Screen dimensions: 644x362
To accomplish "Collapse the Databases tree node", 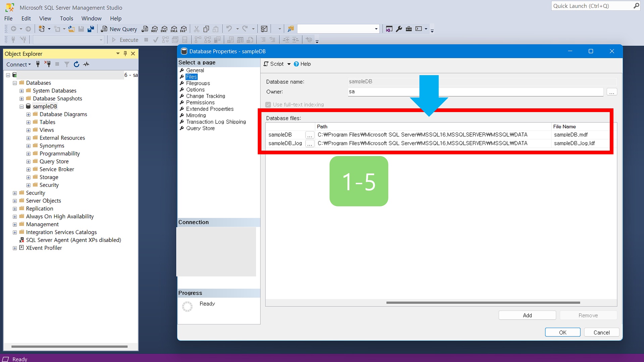I will pos(15,83).
